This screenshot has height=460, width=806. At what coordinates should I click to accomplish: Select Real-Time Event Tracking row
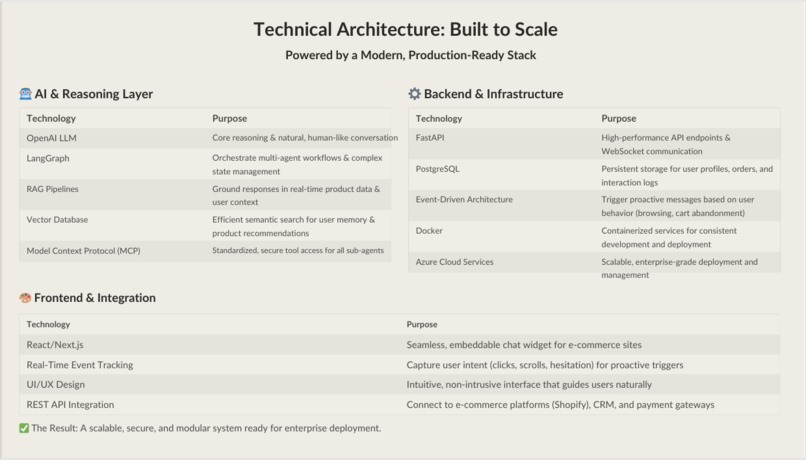[399, 365]
